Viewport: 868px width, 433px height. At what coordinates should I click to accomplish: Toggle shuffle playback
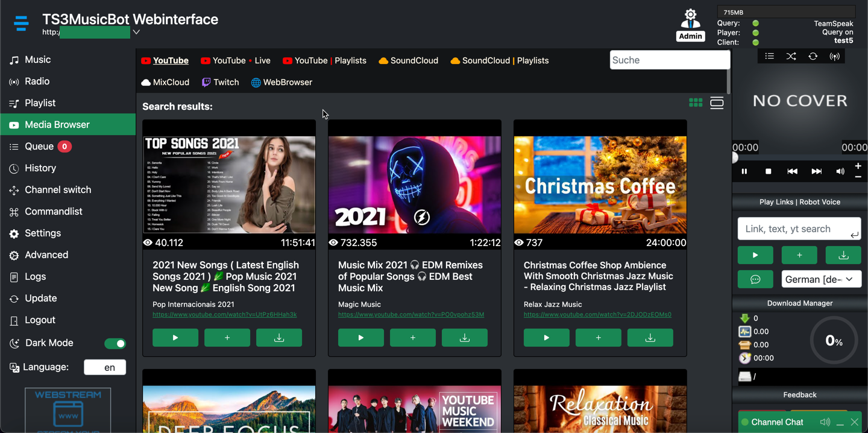(791, 56)
